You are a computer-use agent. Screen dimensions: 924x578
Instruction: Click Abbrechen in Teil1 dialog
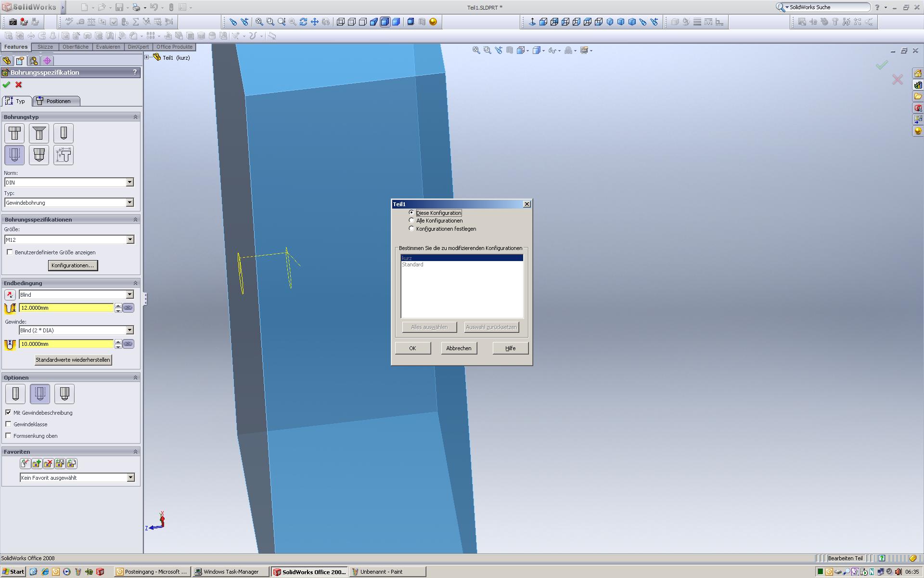pos(459,348)
